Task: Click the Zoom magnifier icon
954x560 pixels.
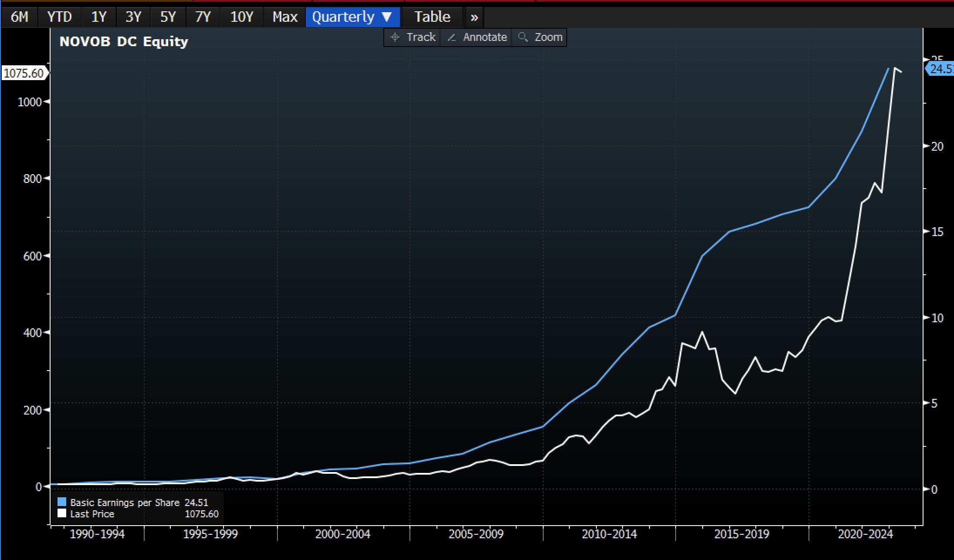Action: click(x=523, y=37)
